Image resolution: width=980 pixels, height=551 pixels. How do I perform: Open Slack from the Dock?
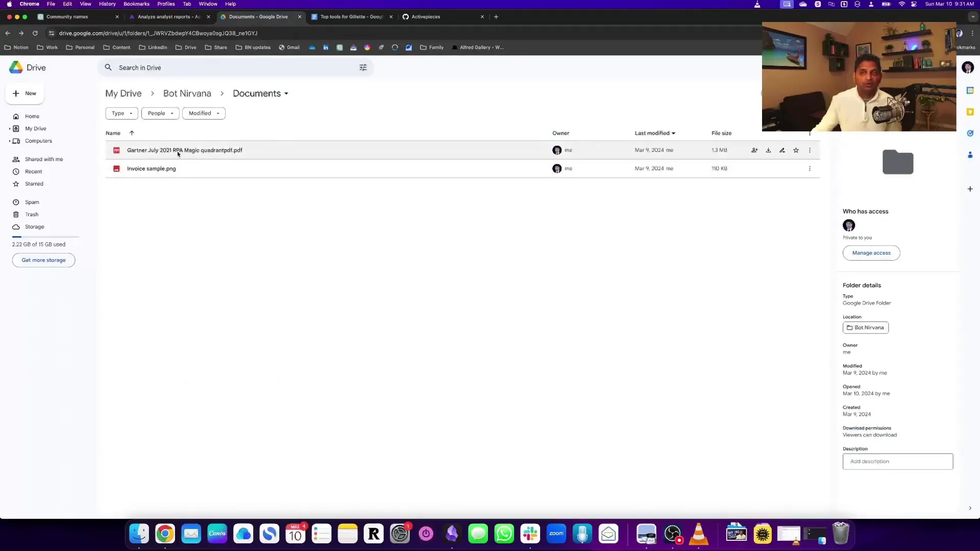pos(530,534)
